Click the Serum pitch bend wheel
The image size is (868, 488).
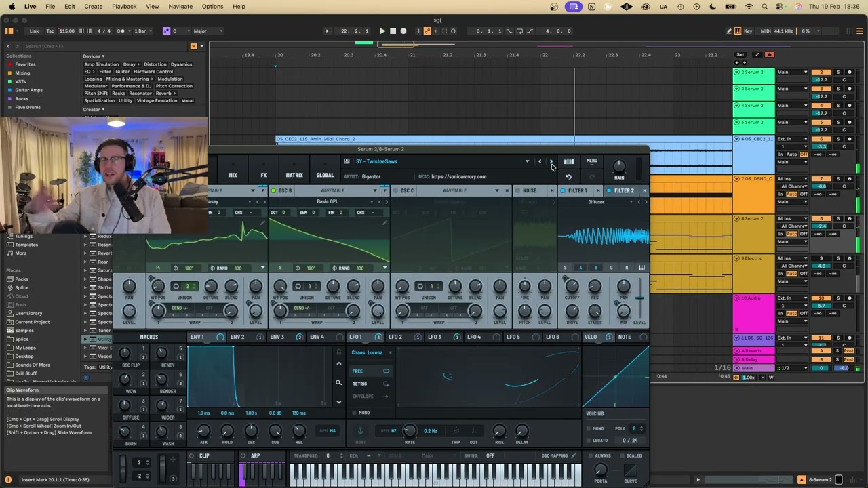(123, 468)
